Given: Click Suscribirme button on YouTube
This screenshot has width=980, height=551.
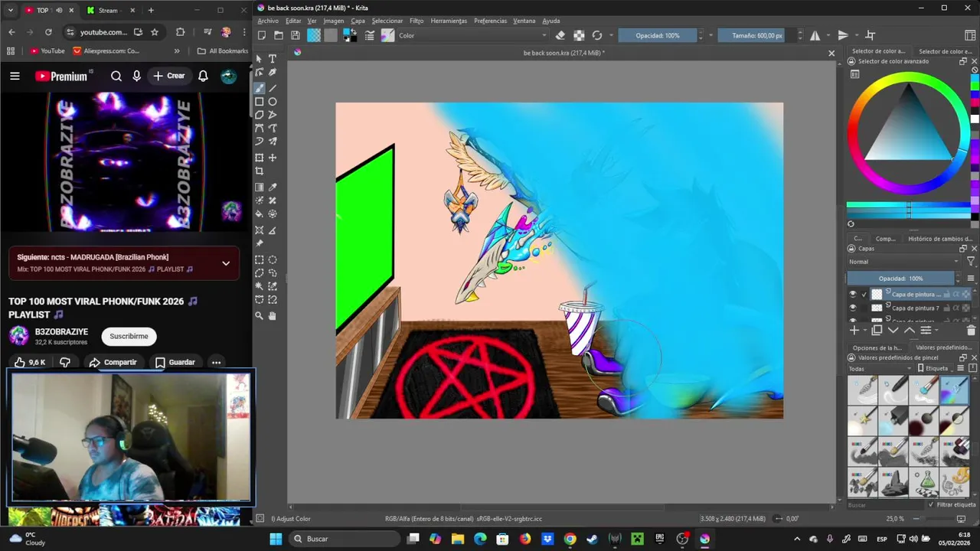Looking at the screenshot, I should (x=129, y=336).
